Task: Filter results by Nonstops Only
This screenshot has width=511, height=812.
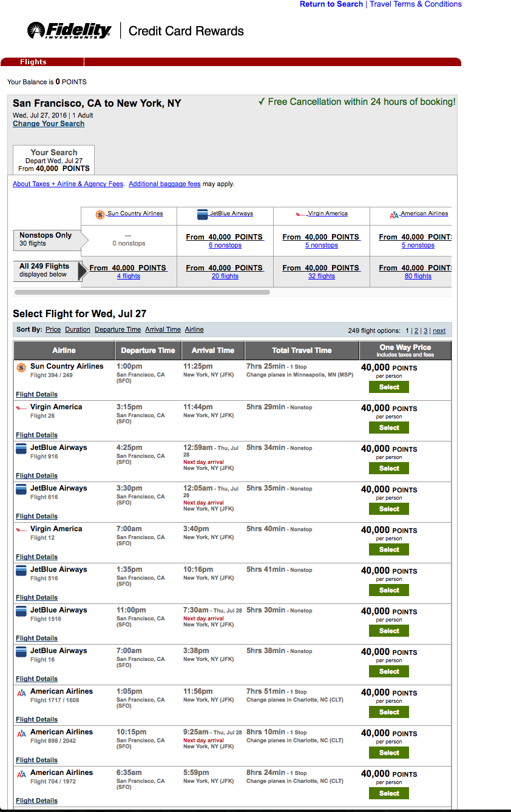Action: click(x=46, y=240)
